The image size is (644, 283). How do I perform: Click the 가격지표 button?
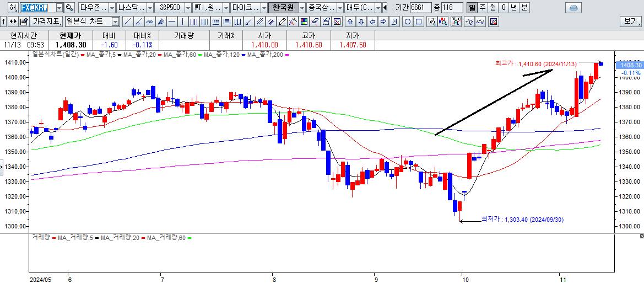pos(46,22)
